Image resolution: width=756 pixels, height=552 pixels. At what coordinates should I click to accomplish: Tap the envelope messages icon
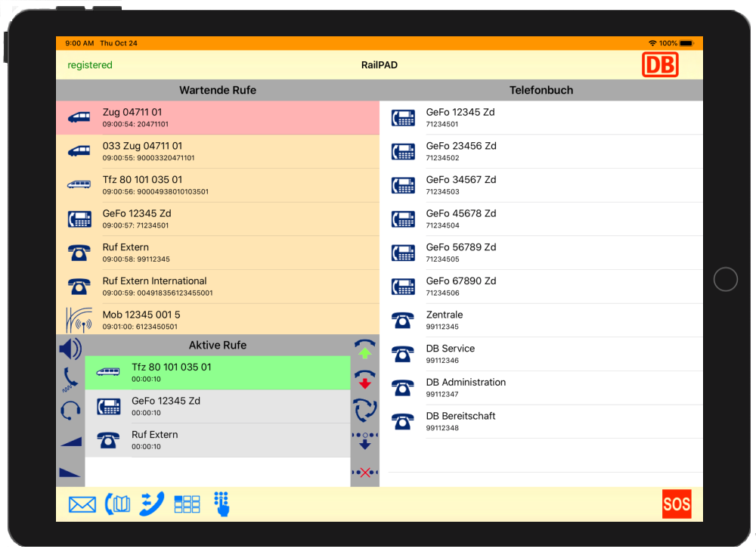click(82, 504)
